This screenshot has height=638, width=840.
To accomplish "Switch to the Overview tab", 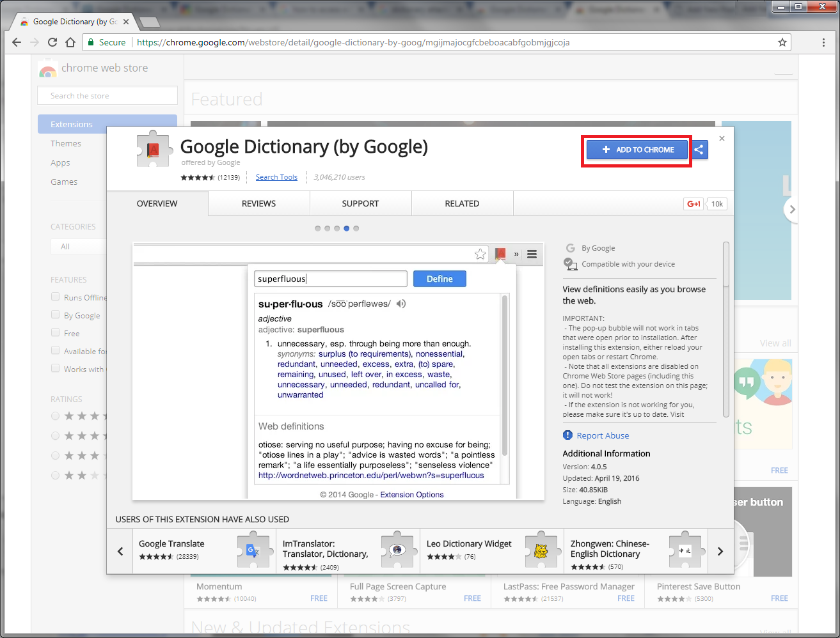I will (157, 204).
